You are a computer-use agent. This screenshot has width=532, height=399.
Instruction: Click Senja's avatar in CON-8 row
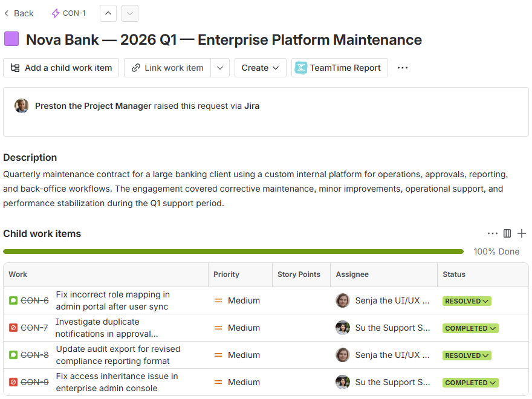click(x=343, y=355)
